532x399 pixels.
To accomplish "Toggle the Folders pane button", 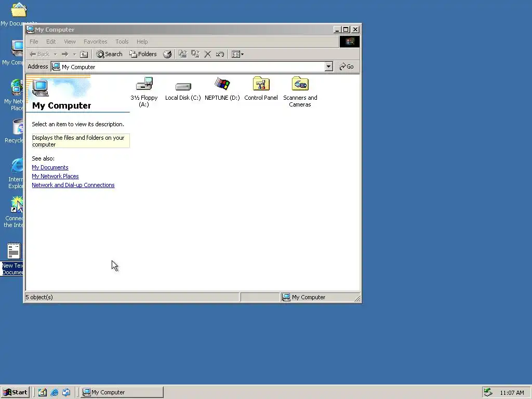I will tap(143, 54).
